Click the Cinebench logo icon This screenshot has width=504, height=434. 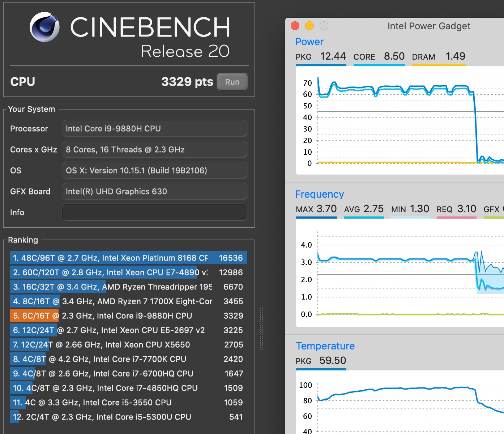coord(45,27)
